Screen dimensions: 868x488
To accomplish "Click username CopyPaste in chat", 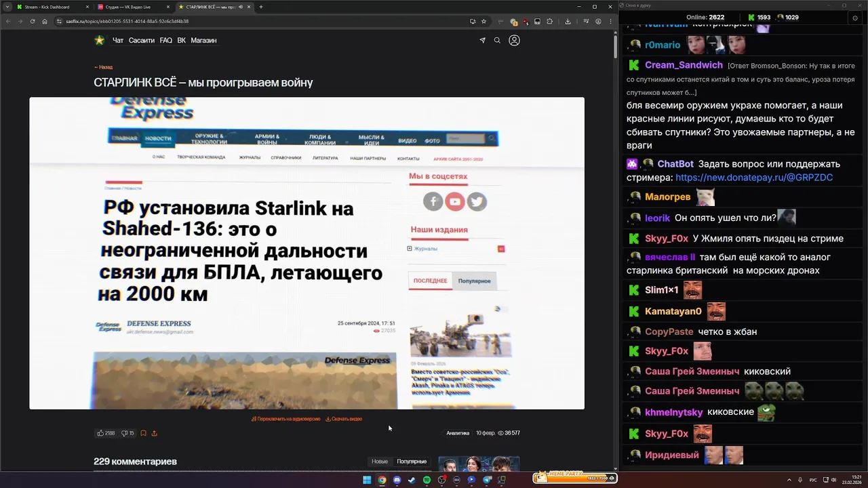I will tap(669, 331).
